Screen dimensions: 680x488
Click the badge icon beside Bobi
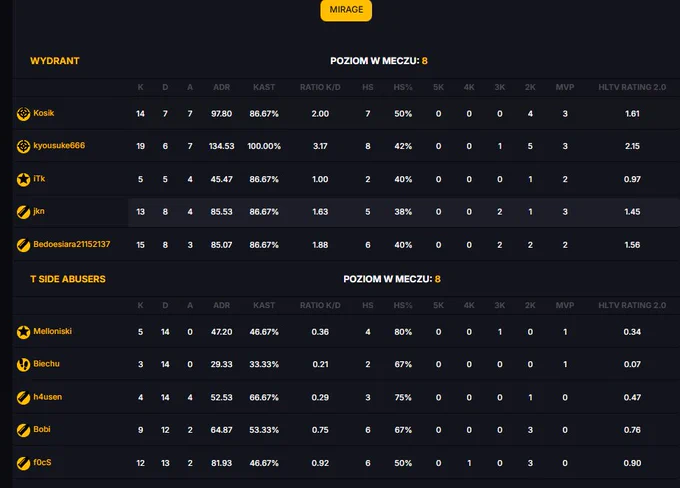click(23, 430)
